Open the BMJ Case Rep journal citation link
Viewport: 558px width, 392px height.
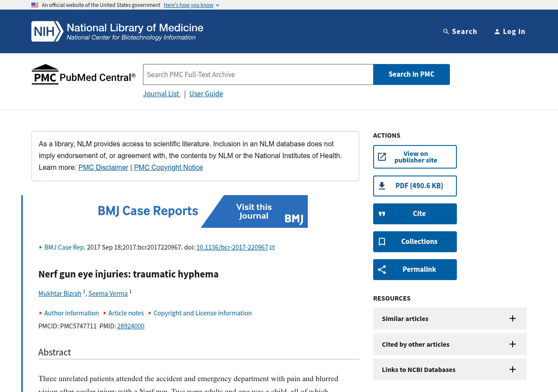64,247
